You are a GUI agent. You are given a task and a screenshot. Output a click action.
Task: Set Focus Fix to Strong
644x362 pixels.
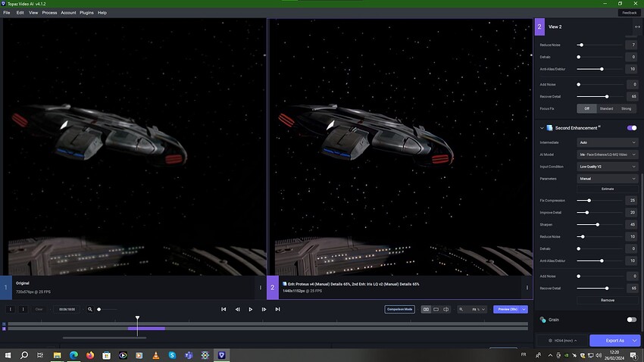[x=626, y=109]
